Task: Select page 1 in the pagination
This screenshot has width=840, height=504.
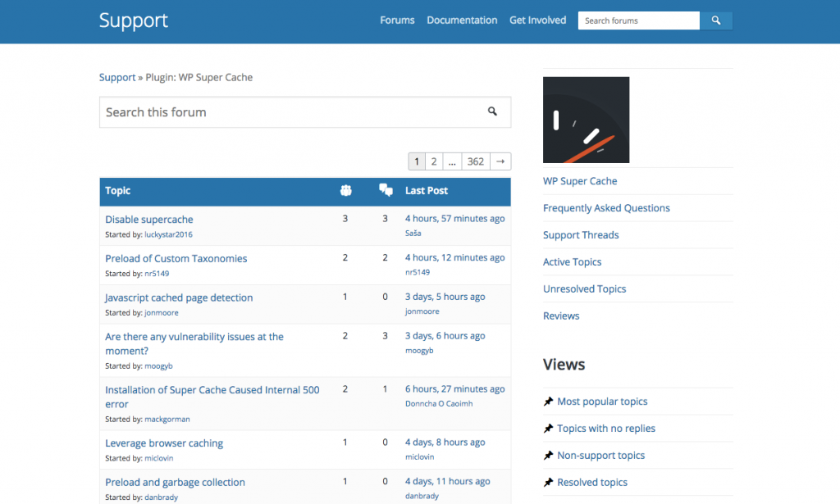Action: coord(417,161)
